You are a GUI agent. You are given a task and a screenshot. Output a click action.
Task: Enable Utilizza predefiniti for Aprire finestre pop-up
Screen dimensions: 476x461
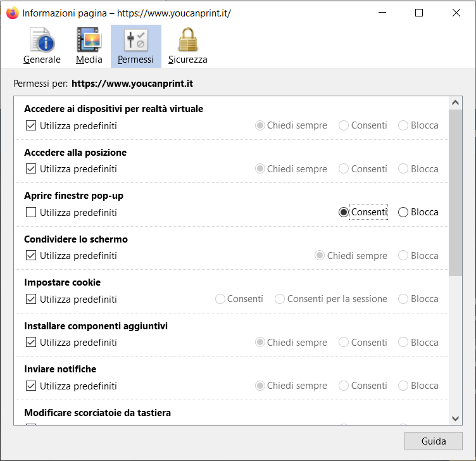(x=31, y=213)
